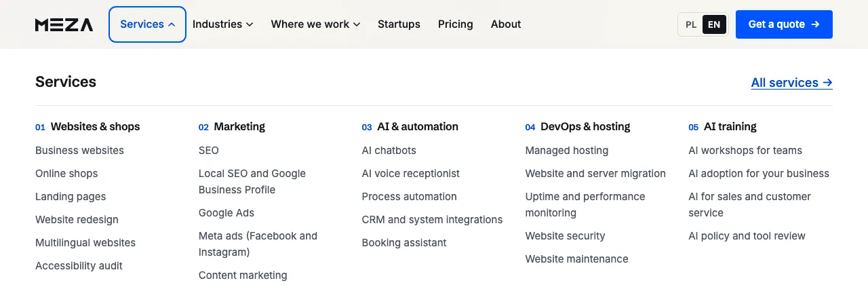Viewport: 868px width, 306px height.
Task: Go to Website maintenance
Action: 577,259
